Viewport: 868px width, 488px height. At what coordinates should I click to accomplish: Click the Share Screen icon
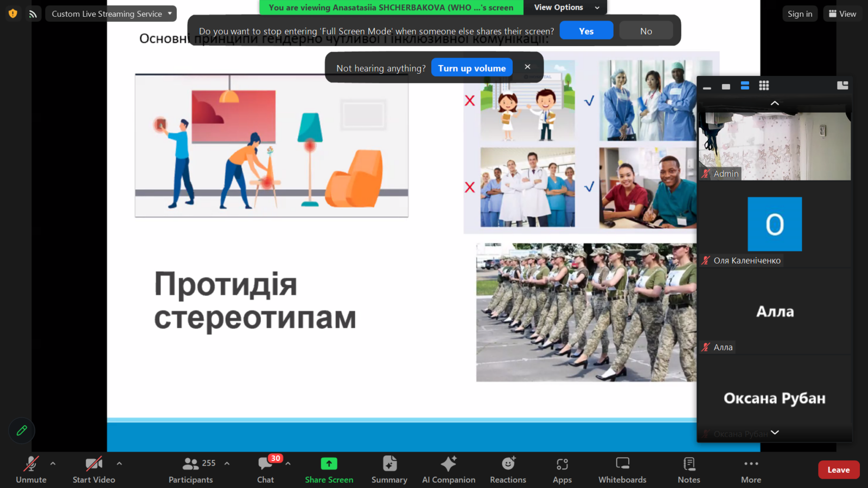(x=329, y=464)
